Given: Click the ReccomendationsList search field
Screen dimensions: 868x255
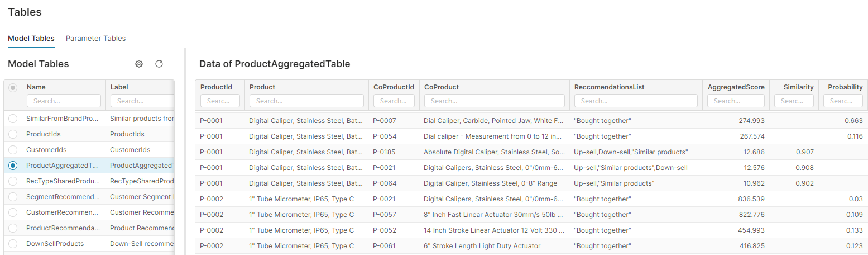Looking at the screenshot, I should pyautogui.click(x=636, y=101).
